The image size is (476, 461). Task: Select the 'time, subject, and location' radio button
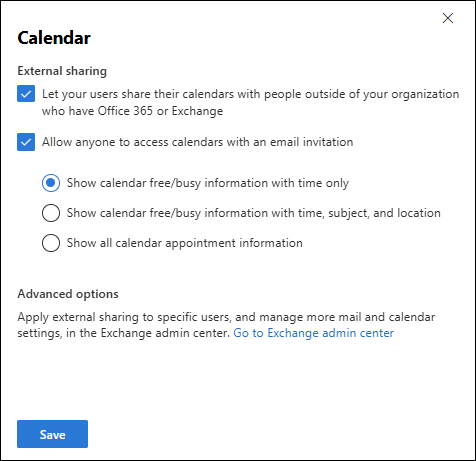click(x=51, y=213)
